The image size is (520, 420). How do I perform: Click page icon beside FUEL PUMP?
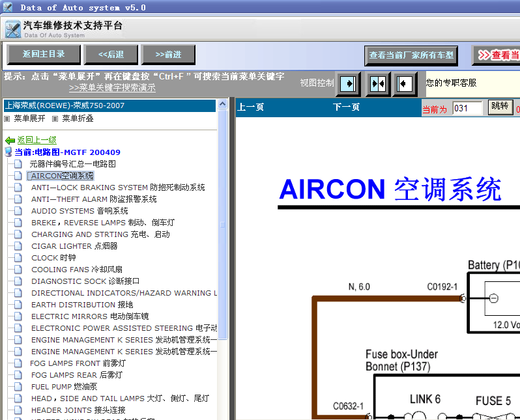(18, 387)
